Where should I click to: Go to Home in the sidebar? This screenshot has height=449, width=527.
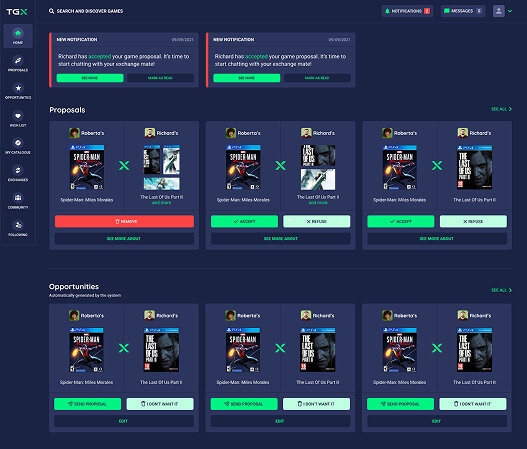18,36
